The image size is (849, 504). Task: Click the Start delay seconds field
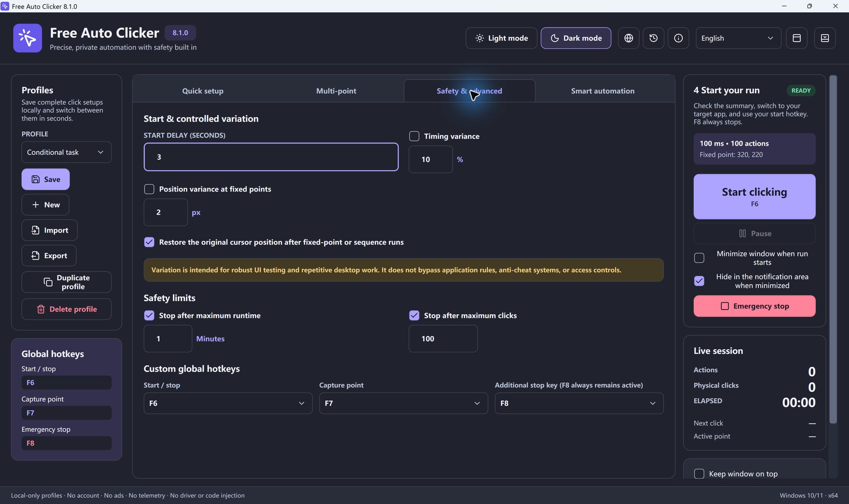pos(271,157)
